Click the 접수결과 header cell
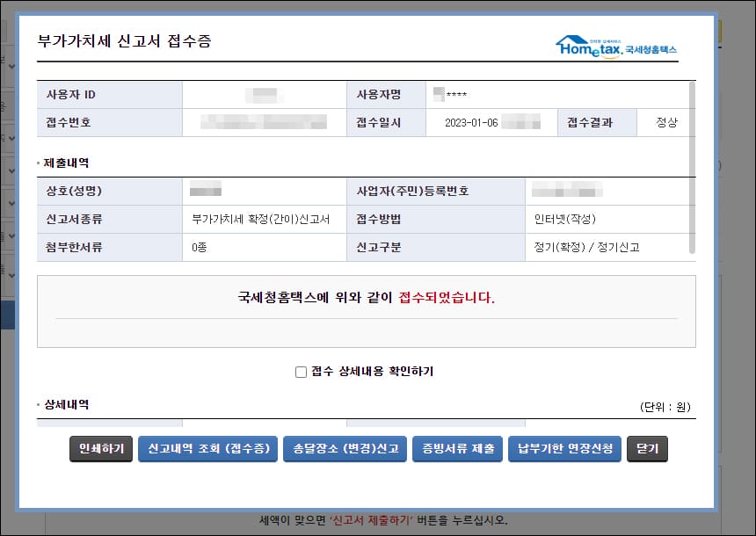756x536 pixels. (x=592, y=122)
